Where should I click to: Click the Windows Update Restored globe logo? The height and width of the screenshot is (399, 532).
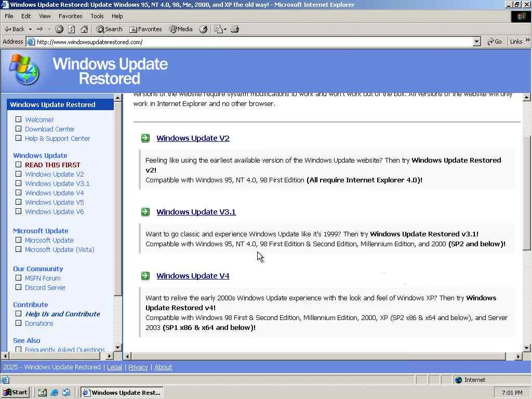point(24,70)
